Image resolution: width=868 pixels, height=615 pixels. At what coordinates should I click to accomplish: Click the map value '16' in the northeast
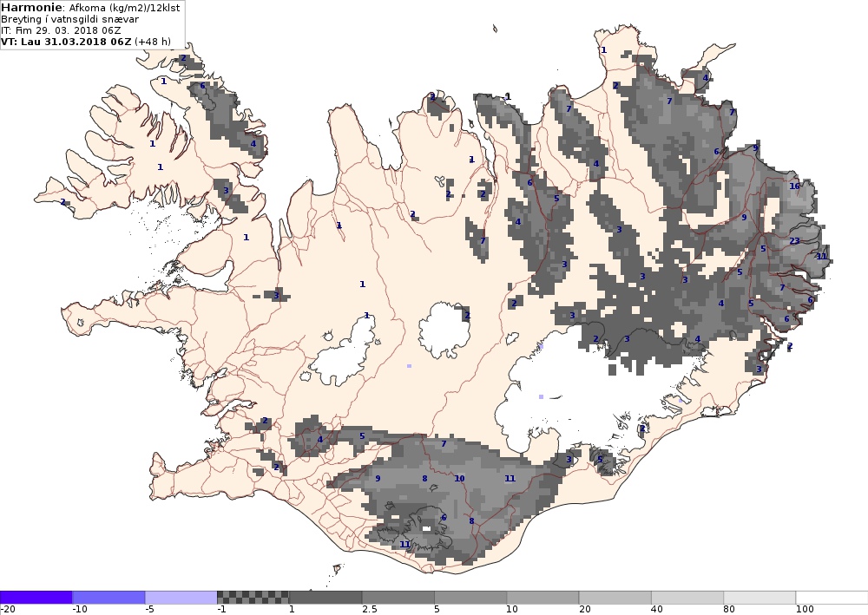pyautogui.click(x=794, y=186)
